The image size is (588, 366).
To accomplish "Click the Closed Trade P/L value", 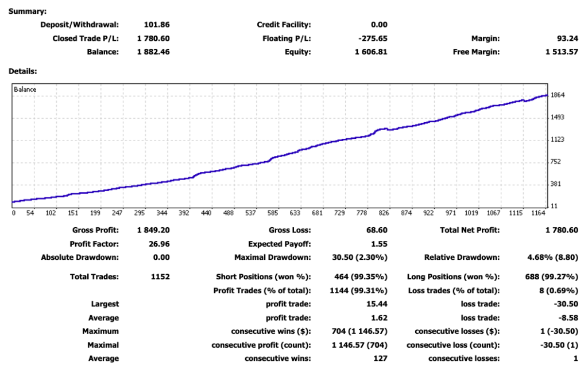I will pos(153,38).
